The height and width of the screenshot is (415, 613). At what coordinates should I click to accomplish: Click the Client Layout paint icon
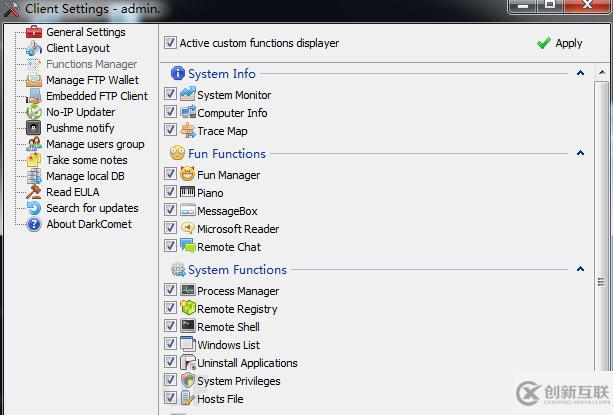point(34,48)
